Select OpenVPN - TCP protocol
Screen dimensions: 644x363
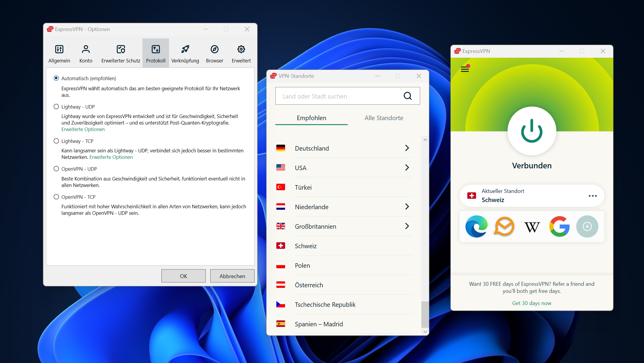tap(56, 197)
